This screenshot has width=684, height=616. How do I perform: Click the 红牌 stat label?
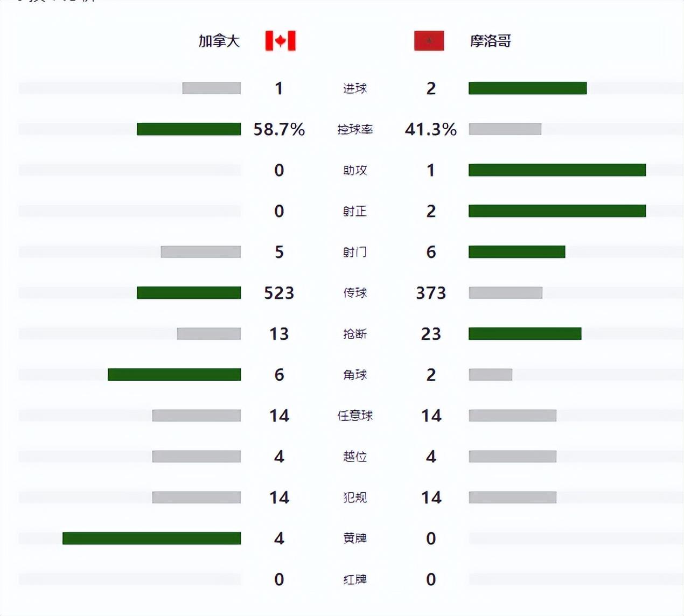tap(355, 579)
